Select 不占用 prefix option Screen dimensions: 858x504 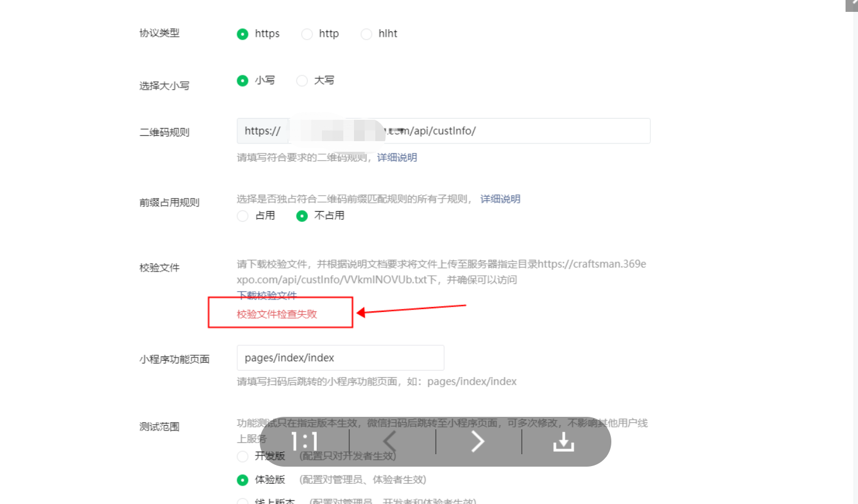(x=302, y=216)
